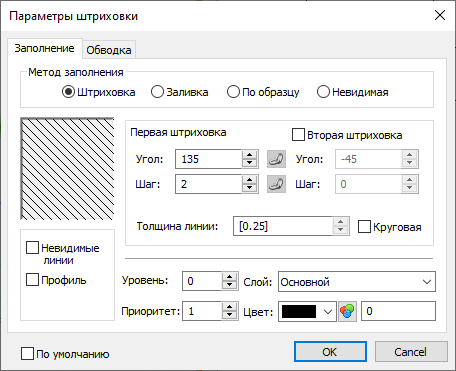Confirm with the OK button
Viewport: 456px width, 371px height.
330,352
